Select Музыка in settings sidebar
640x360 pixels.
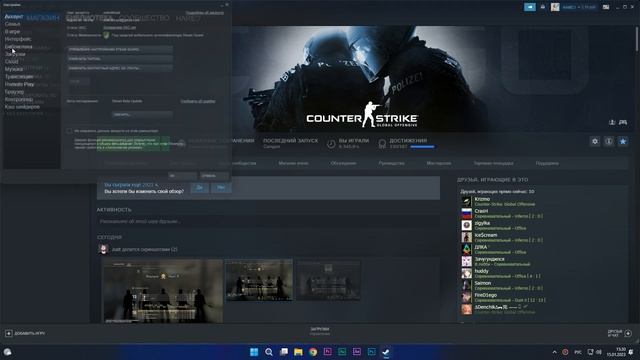tap(14, 69)
